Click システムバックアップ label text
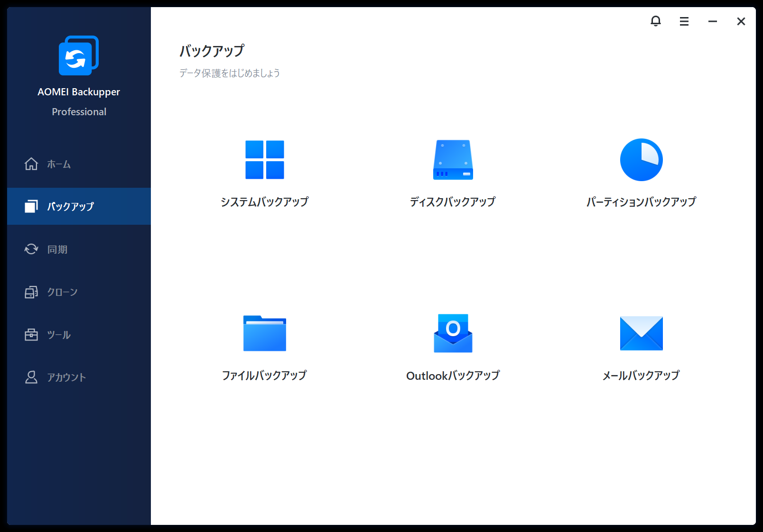 coord(264,202)
